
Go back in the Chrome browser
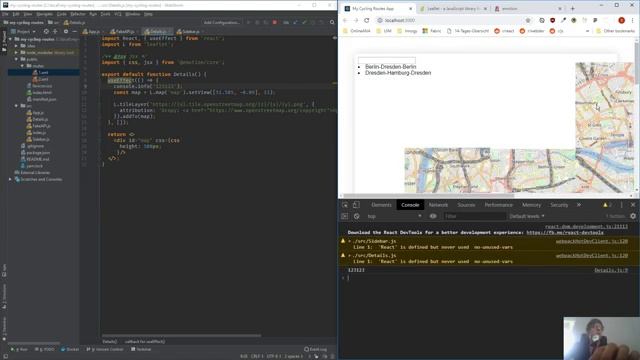[x=345, y=20]
